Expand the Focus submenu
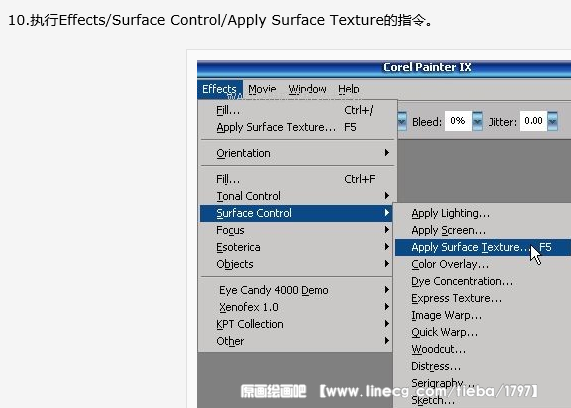The width and height of the screenshot is (571, 408). [296, 230]
